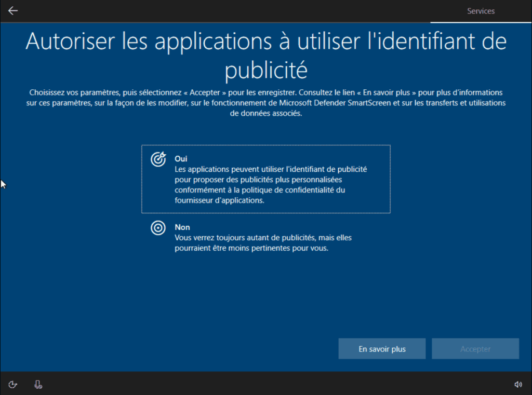Go back with the left arrow icon
Image resolution: width=532 pixels, height=395 pixels.
click(x=13, y=11)
